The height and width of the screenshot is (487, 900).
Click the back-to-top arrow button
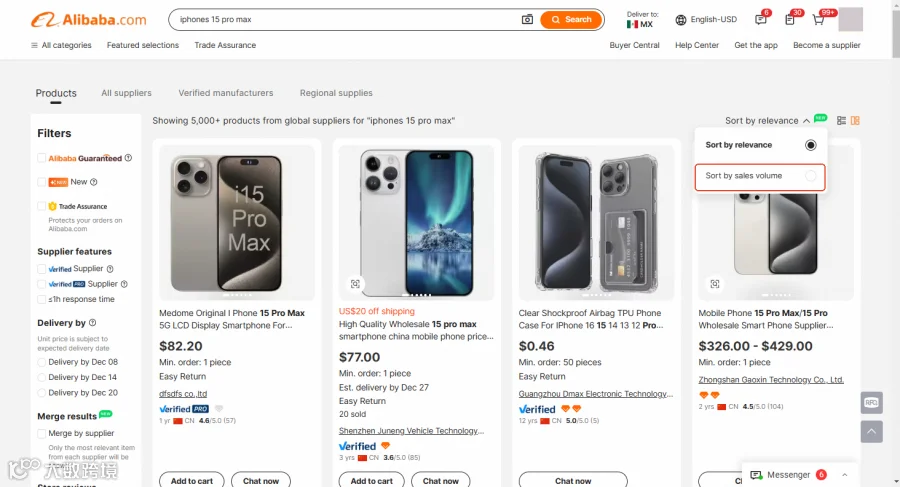click(871, 431)
